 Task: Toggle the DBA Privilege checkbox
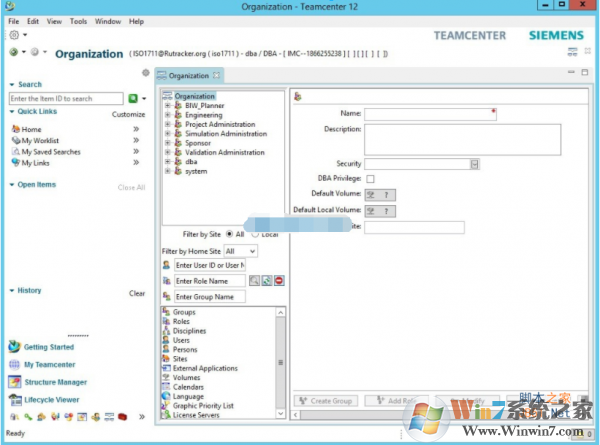click(370, 179)
